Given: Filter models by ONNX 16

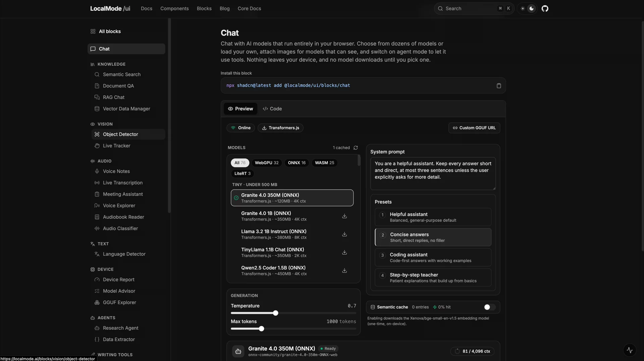Looking at the screenshot, I should (297, 163).
